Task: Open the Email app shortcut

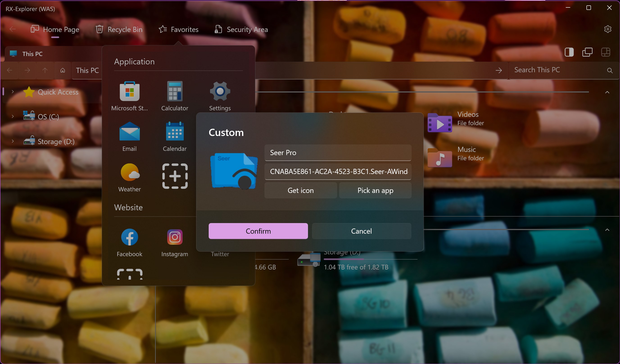Action: 129,132
